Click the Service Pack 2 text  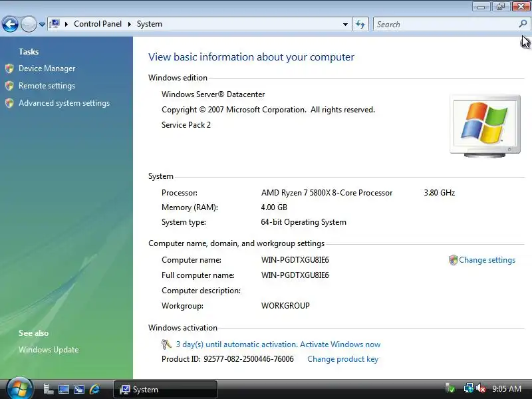point(186,125)
